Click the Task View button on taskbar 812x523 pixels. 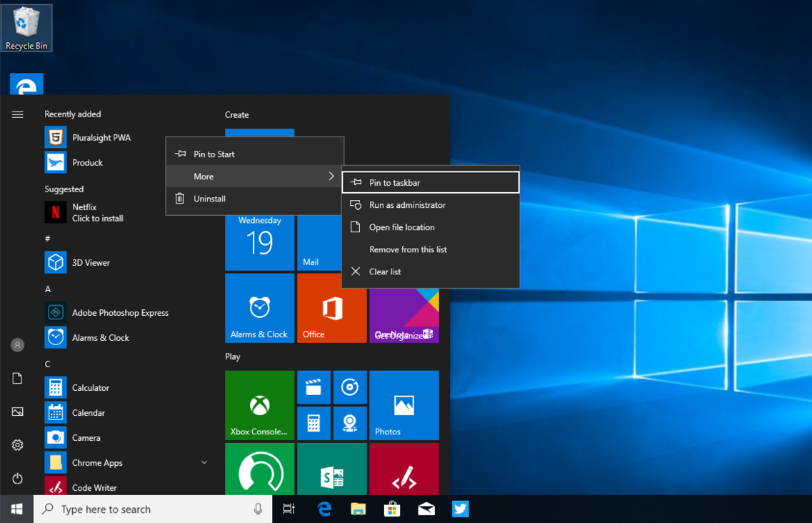point(289,509)
